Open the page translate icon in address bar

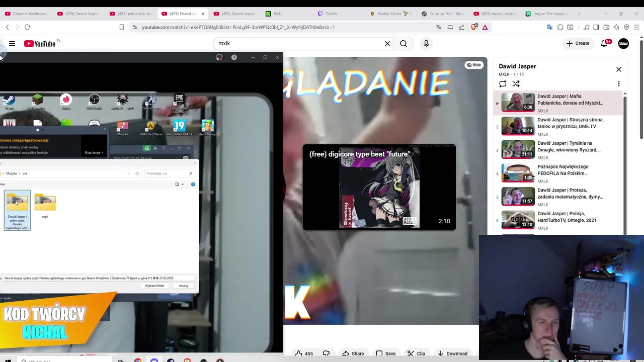click(x=439, y=27)
